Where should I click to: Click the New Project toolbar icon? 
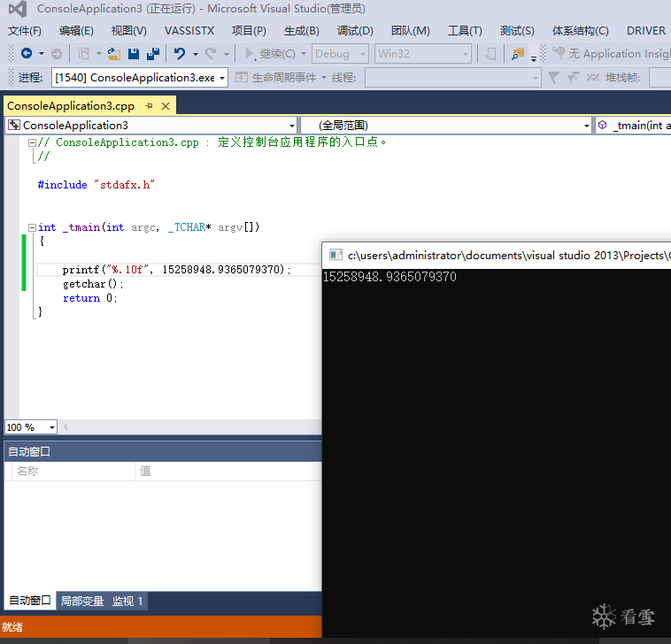(x=84, y=54)
